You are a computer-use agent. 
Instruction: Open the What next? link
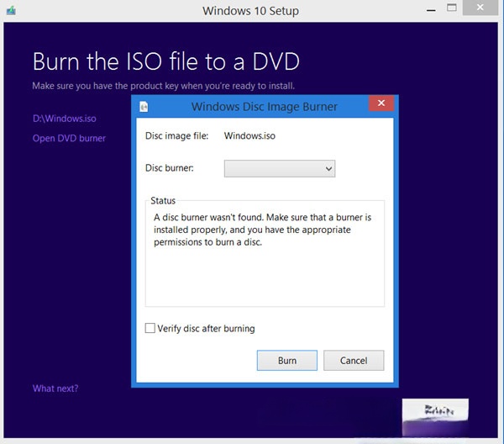55,388
